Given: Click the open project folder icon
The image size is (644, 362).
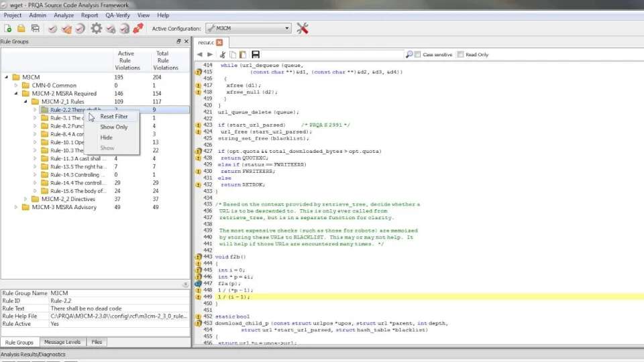Looking at the screenshot, I should point(21,29).
